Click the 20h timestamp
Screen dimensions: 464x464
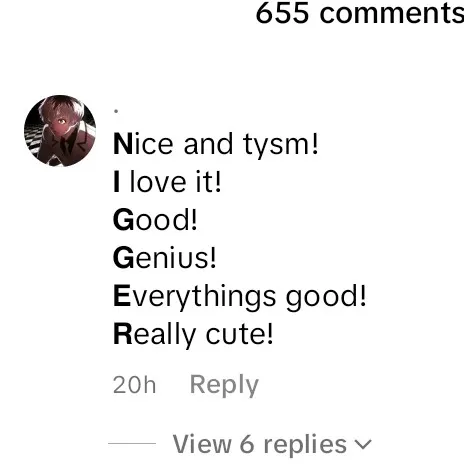[134, 385]
